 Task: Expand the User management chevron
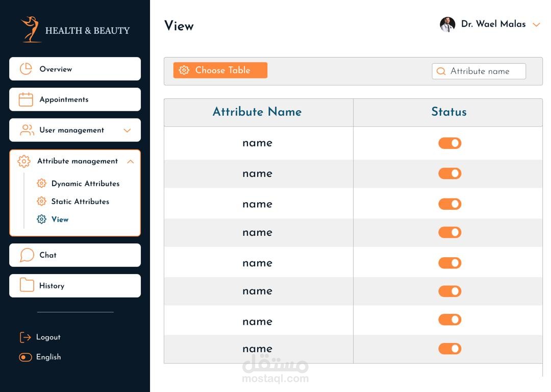pos(127,131)
